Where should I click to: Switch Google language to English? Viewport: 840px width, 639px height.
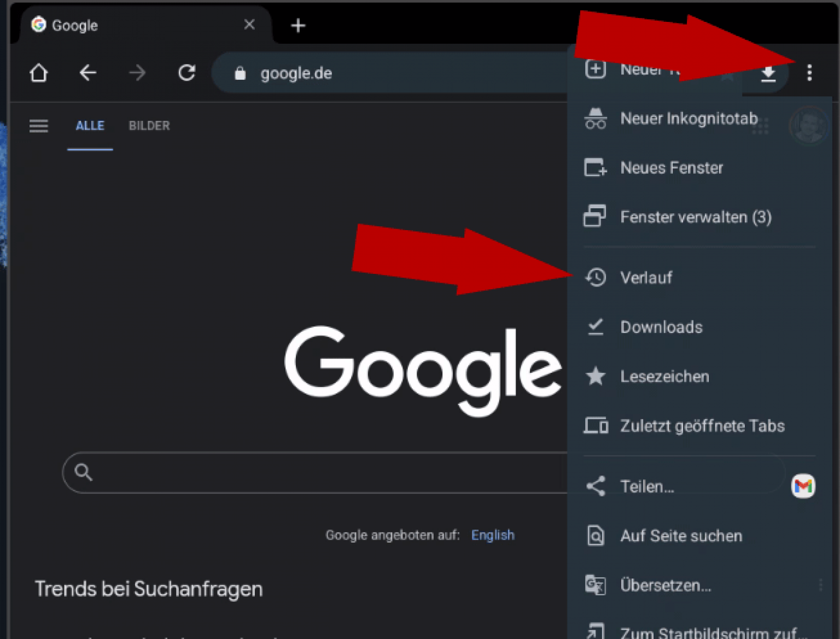[x=493, y=535]
